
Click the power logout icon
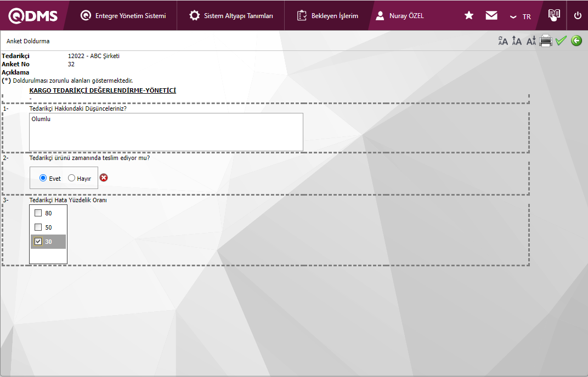click(x=578, y=16)
